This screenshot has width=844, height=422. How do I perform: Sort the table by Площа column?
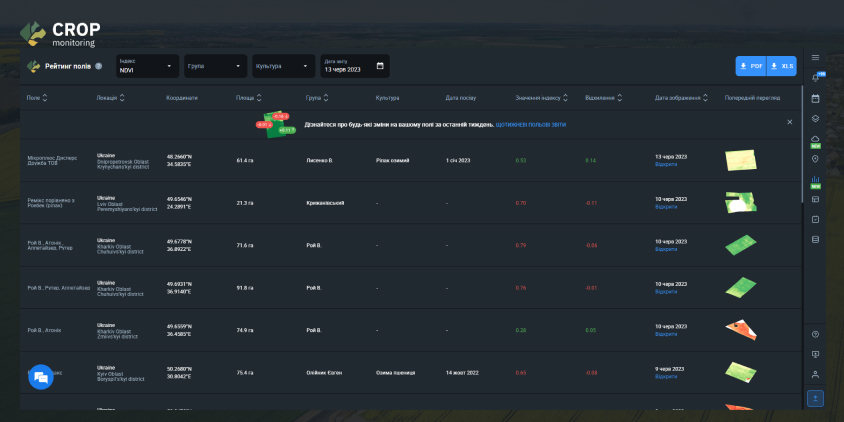[260, 98]
